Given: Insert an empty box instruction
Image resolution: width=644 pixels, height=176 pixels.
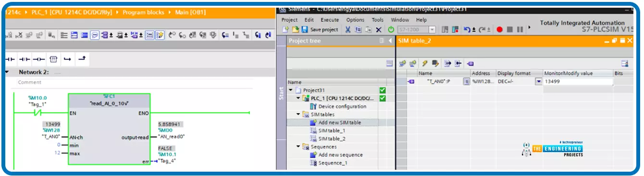Looking at the screenshot, I should coord(54,59).
